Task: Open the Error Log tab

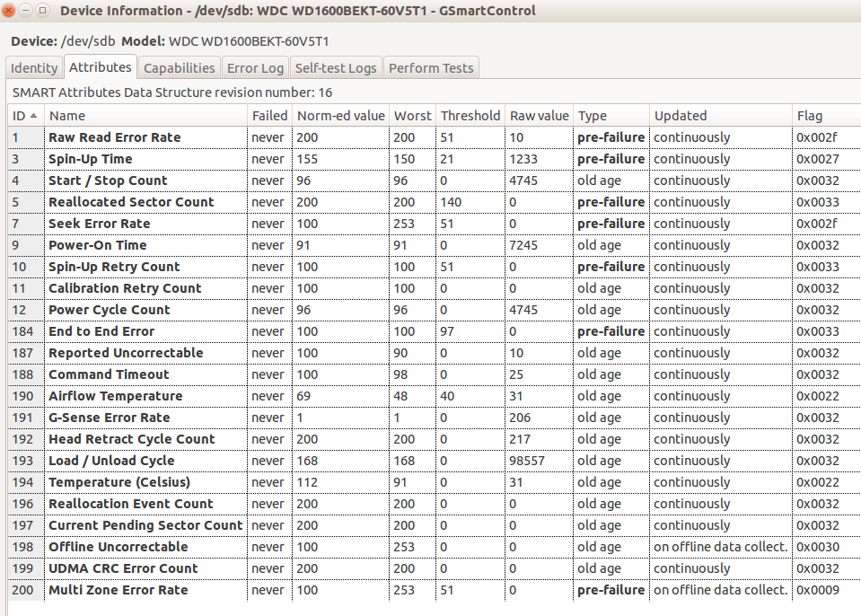Action: pyautogui.click(x=255, y=68)
